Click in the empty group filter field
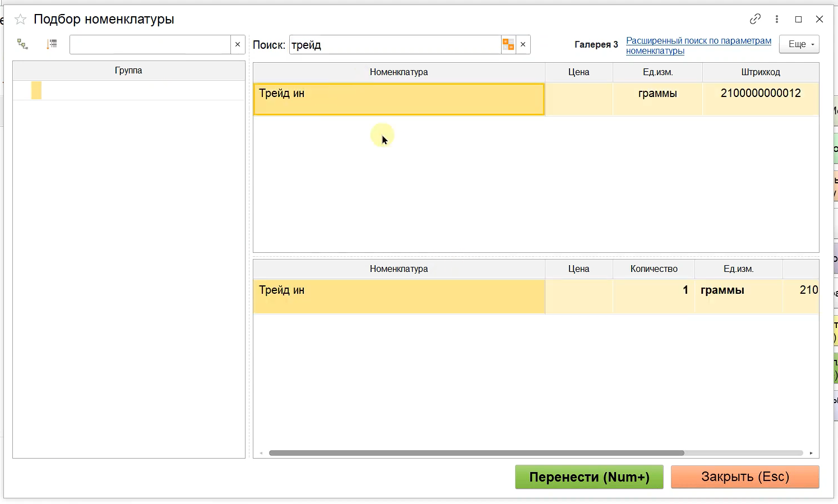838x504 pixels. 150,45
